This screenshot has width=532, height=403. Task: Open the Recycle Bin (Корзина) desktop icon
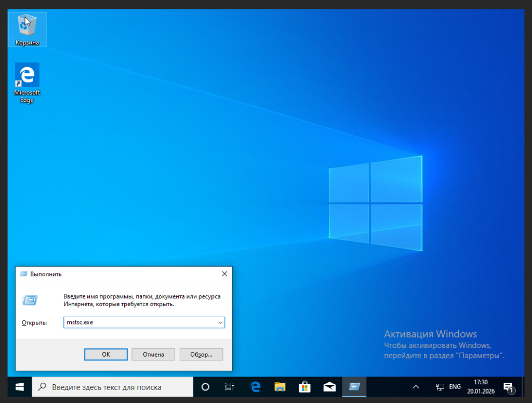27,29
